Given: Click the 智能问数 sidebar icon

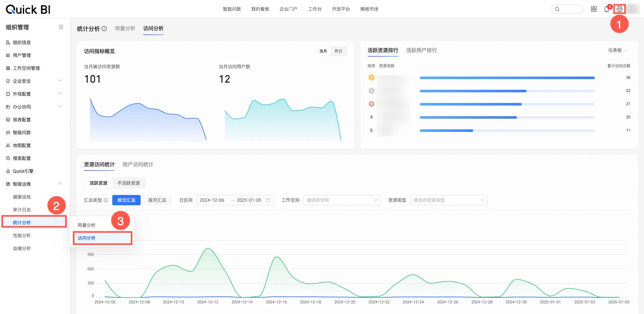Looking at the screenshot, I should [8, 133].
